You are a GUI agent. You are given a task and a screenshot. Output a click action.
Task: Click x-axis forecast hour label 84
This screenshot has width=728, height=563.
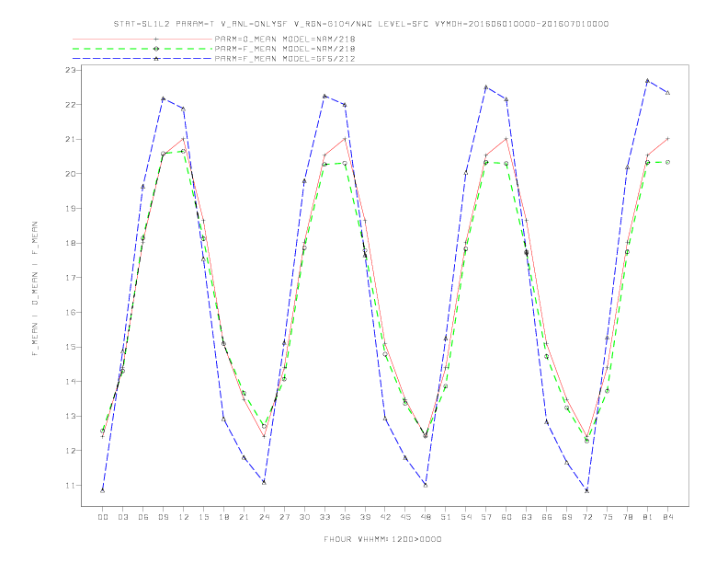point(667,517)
